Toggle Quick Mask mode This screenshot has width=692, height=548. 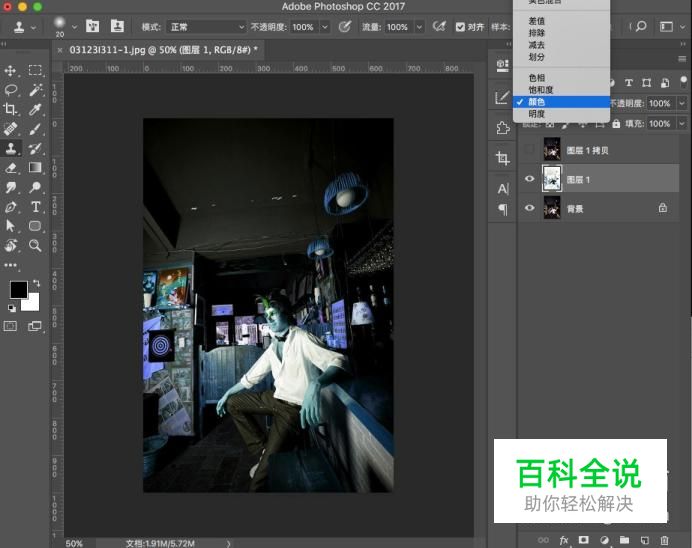pos(11,326)
